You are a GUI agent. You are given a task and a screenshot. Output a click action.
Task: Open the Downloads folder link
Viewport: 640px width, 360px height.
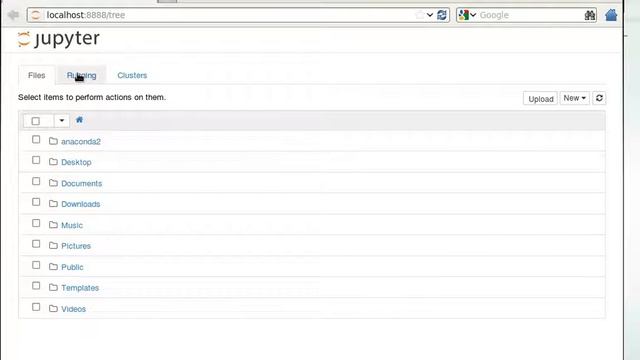[80, 204]
